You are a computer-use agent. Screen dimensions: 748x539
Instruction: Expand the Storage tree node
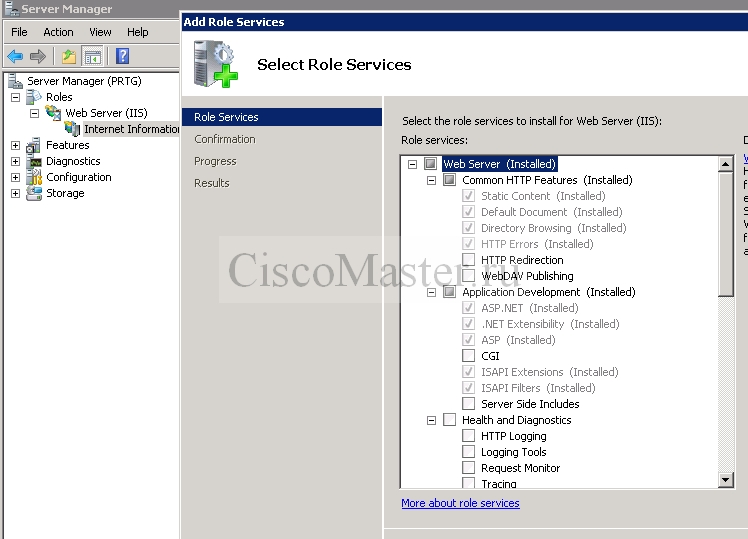coord(15,193)
